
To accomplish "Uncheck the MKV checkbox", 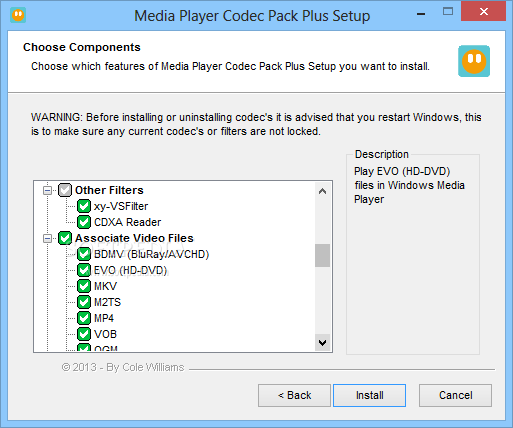I will (84, 286).
